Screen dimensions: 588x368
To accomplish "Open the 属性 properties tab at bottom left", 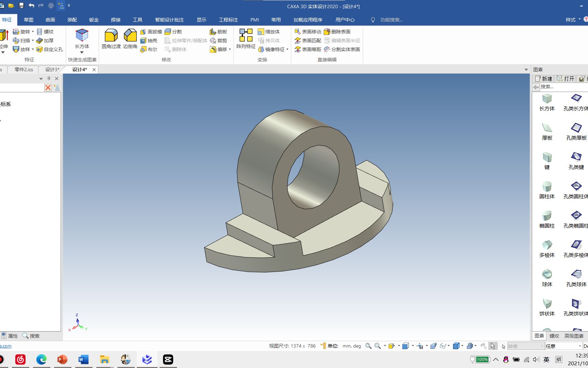I will tap(10, 336).
